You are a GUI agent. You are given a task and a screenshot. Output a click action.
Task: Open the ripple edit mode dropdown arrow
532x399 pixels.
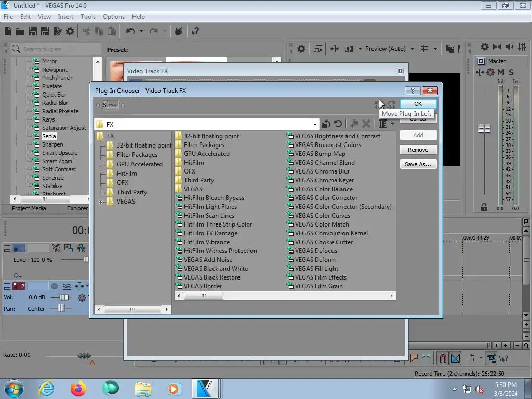pos(481,358)
